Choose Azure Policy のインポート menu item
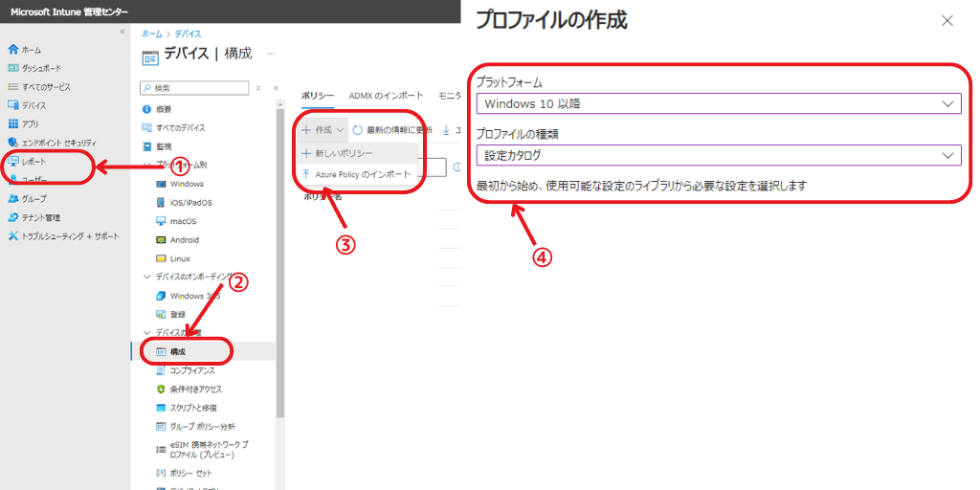 [357, 174]
